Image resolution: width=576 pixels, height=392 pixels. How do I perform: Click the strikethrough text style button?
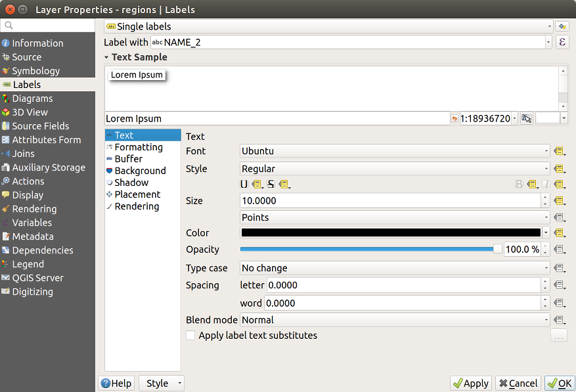pyautogui.click(x=271, y=185)
